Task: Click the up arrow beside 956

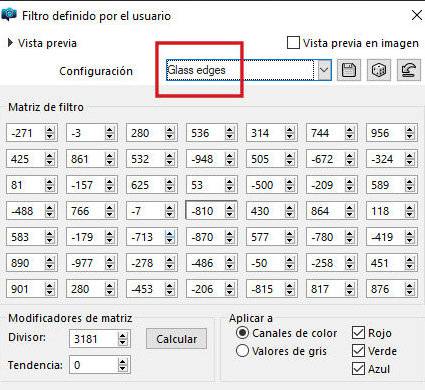Action: [410, 130]
